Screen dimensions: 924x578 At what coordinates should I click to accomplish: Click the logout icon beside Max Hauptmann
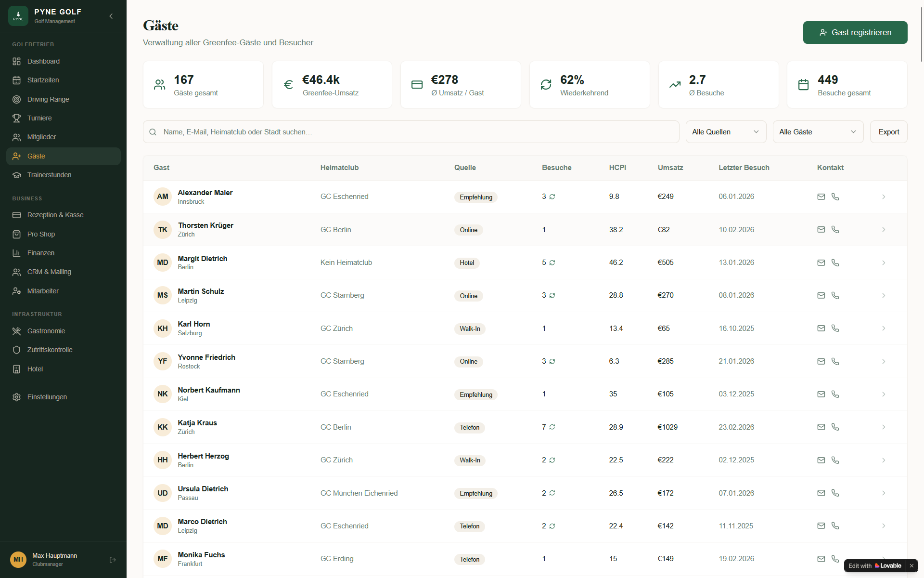click(x=113, y=560)
